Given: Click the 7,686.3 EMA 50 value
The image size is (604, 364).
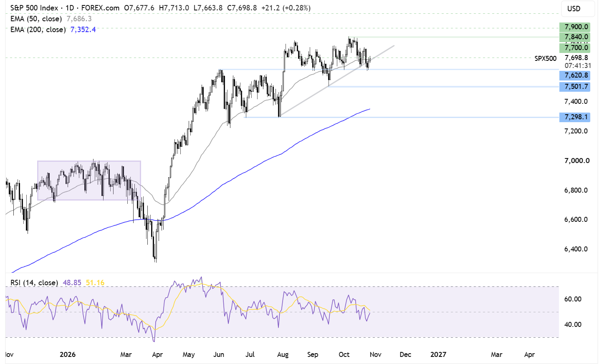Looking at the screenshot, I should (x=79, y=19).
